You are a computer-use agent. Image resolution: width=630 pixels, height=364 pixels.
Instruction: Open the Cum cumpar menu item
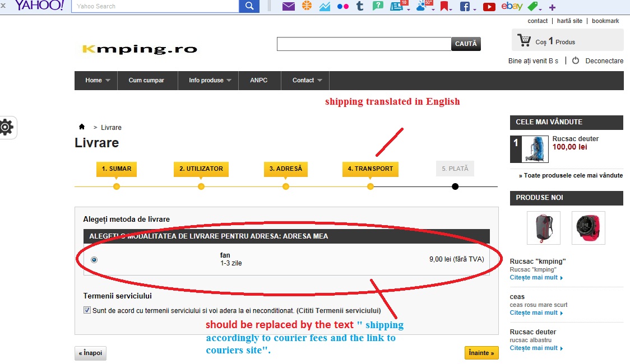pos(146,80)
